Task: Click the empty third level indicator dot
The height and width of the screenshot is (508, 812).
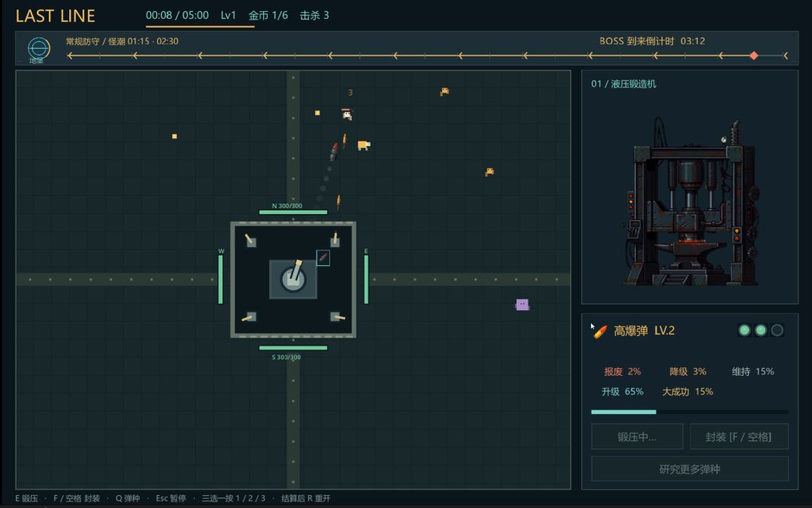Action: coord(777,331)
